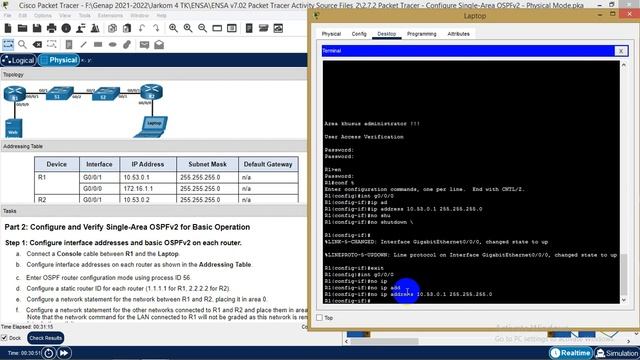Image resolution: width=640 pixels, height=360 pixels.
Task: Click the terminal vertical scrollbar thumb
Action: tap(624, 274)
